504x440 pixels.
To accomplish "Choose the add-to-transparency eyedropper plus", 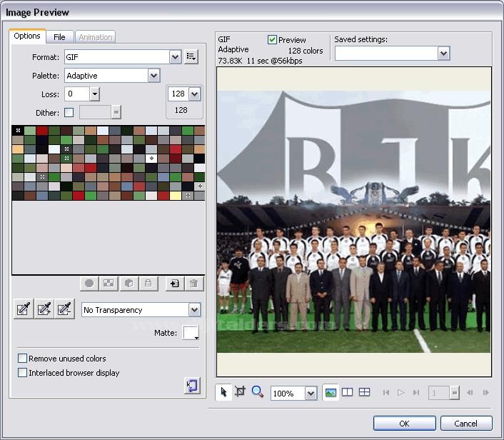I will 44,309.
